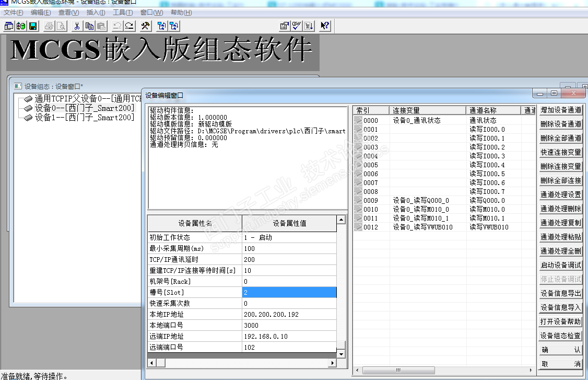Open the toolbox hammer icon
This screenshot has width=588, height=380.
[x=146, y=26]
